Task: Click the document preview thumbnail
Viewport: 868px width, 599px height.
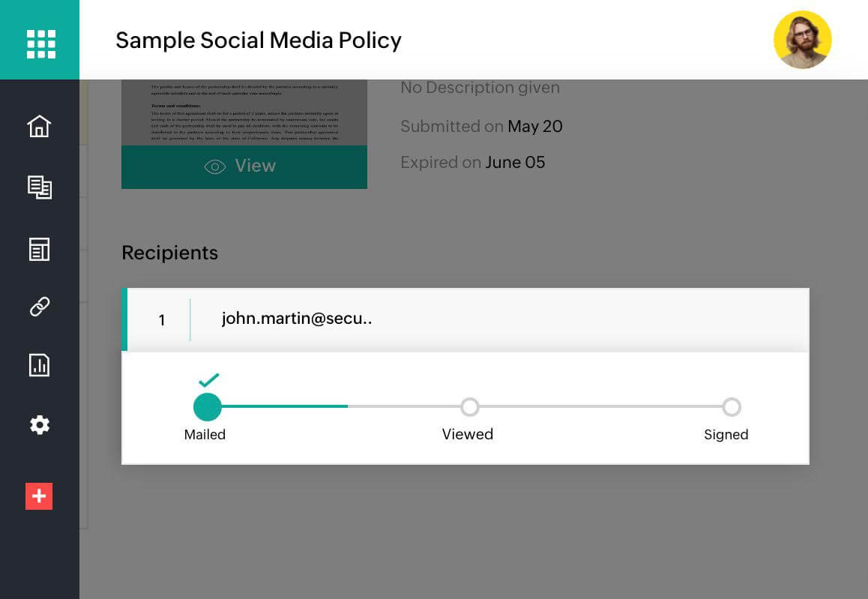Action: (x=244, y=112)
